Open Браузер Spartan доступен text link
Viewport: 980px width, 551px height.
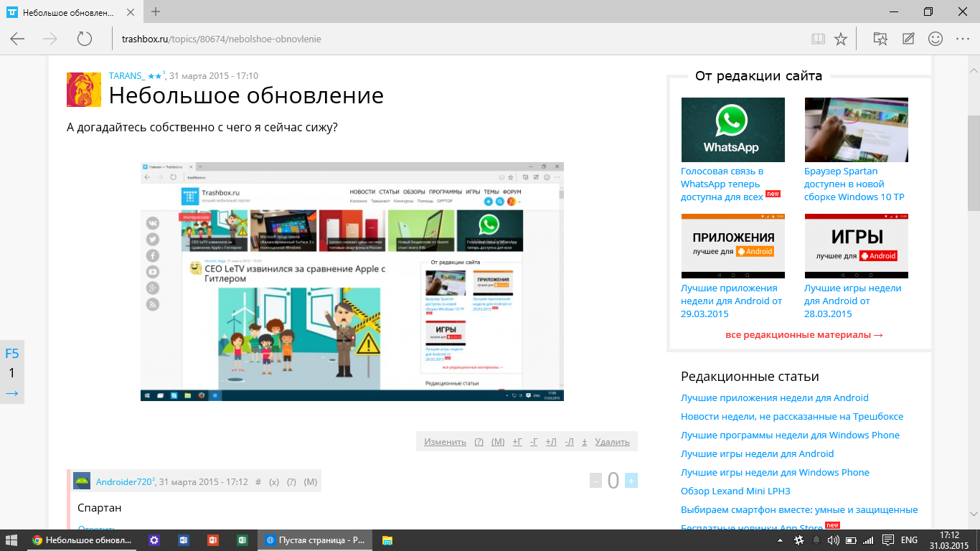854,184
